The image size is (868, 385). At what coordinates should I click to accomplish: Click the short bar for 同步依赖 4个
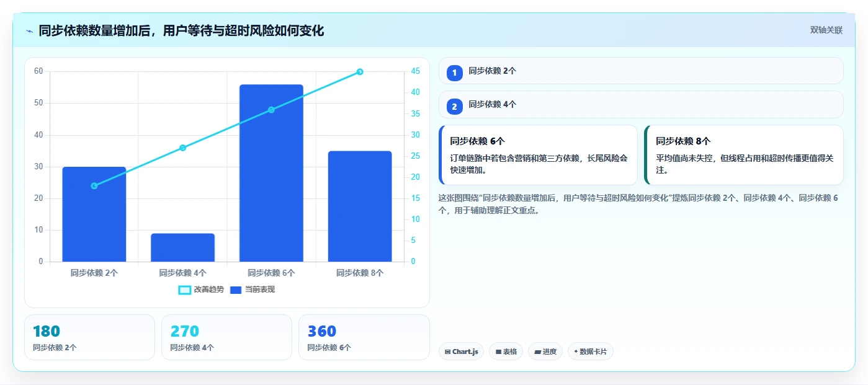tap(182, 247)
